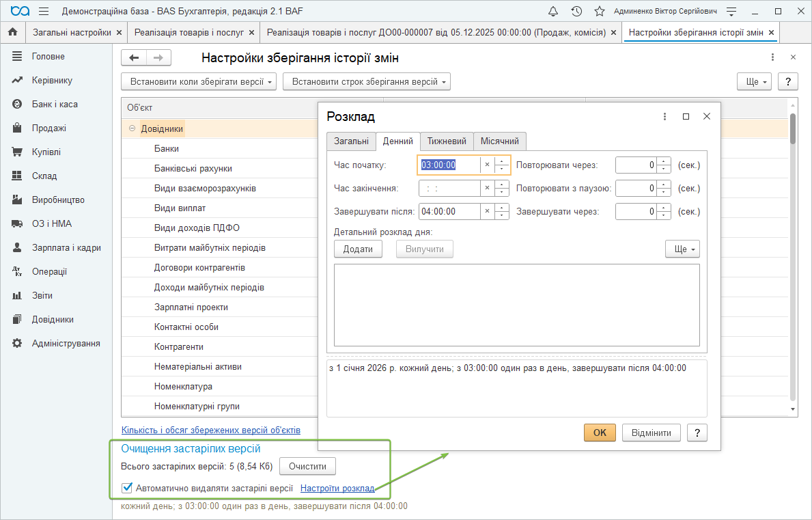Viewport: 812px width, 520px height.
Task: Open the notifications bell icon
Action: tap(553, 12)
